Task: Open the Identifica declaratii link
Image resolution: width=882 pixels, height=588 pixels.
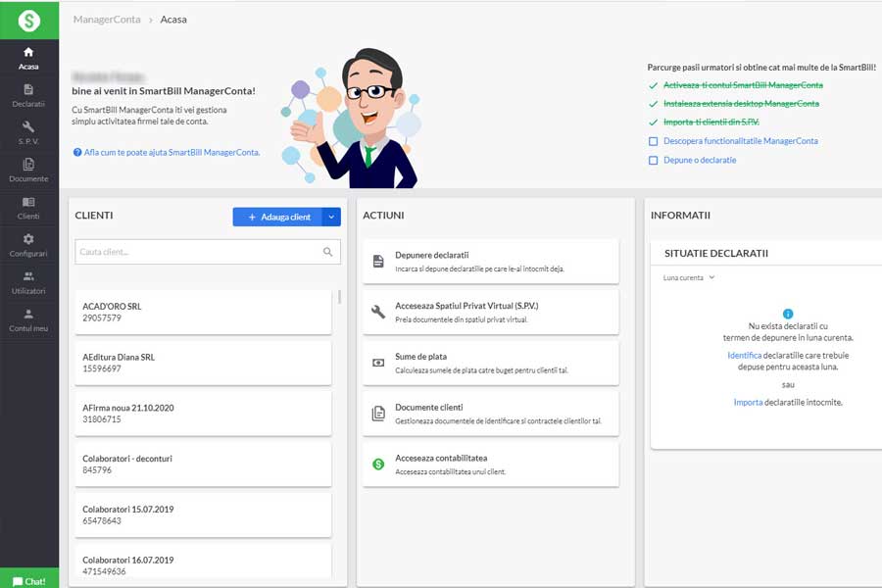Action: point(744,355)
